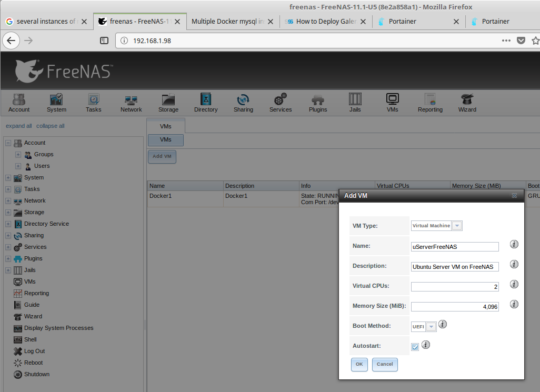Close the Add VM dialog
The height and width of the screenshot is (392, 540).
point(514,196)
